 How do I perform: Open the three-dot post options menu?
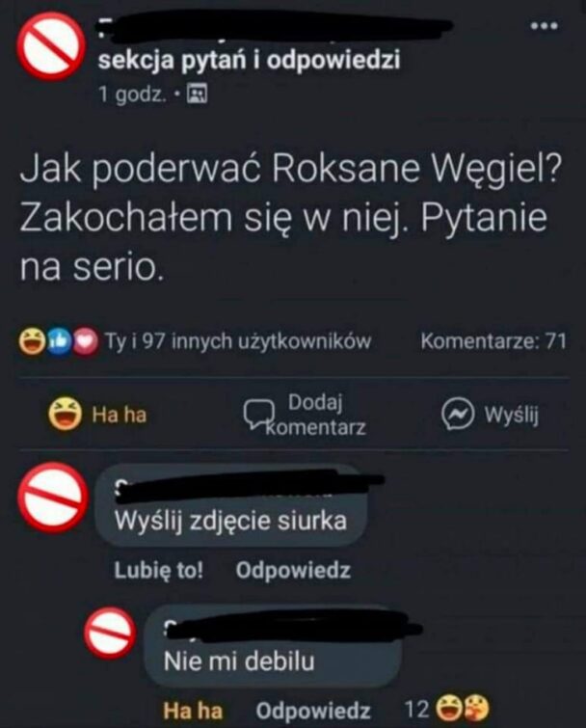click(545, 26)
